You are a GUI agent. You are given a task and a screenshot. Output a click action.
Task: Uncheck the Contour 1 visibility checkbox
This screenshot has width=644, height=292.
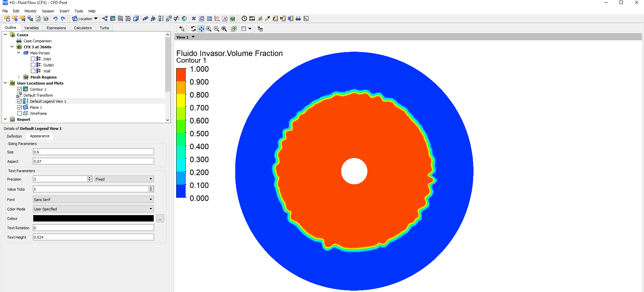20,89
